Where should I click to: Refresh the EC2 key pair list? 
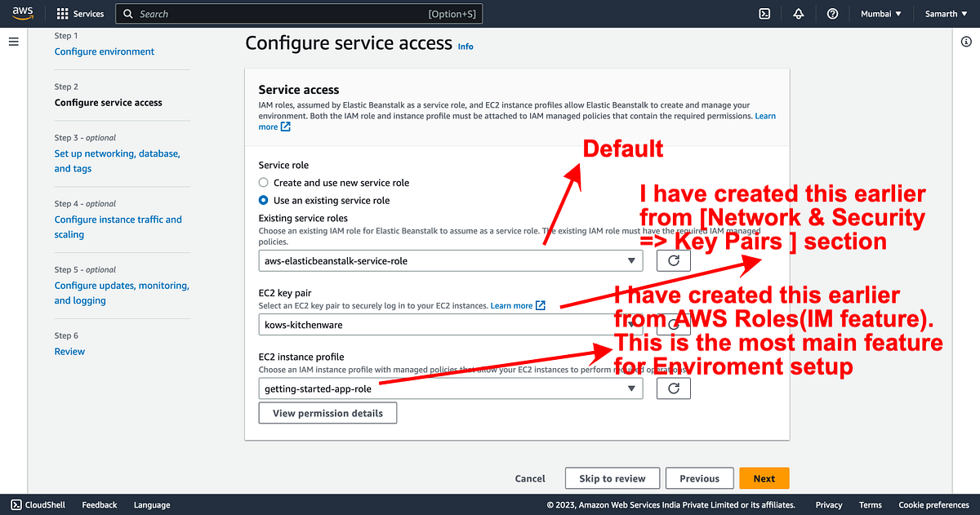point(673,324)
